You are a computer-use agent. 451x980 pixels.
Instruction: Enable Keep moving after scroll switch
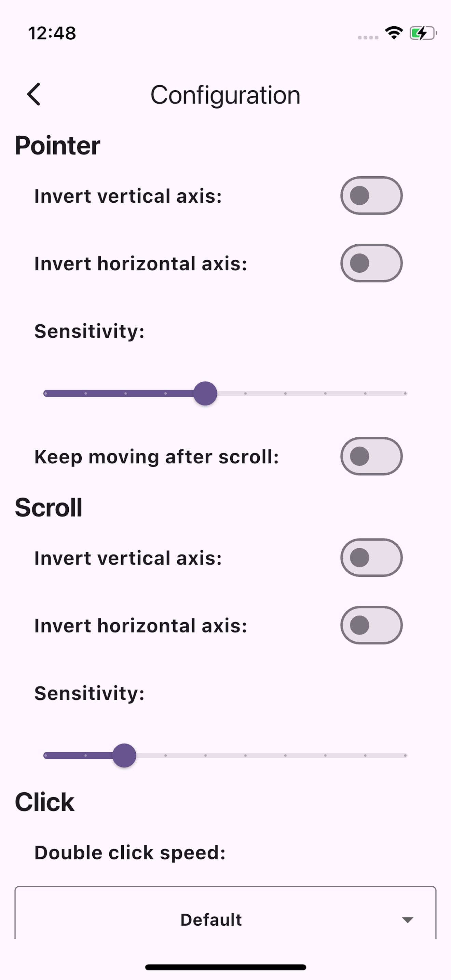(x=371, y=456)
